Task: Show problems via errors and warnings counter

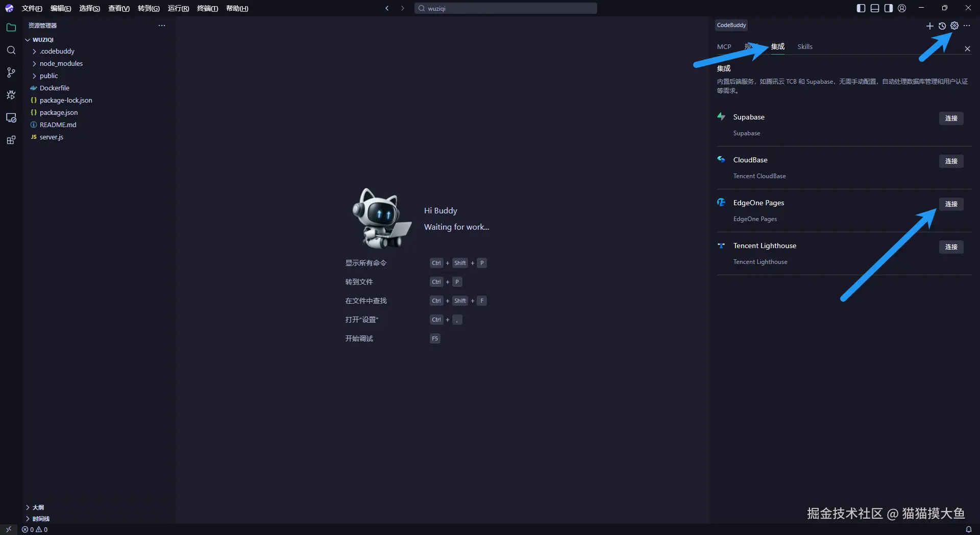Action: pos(35,529)
